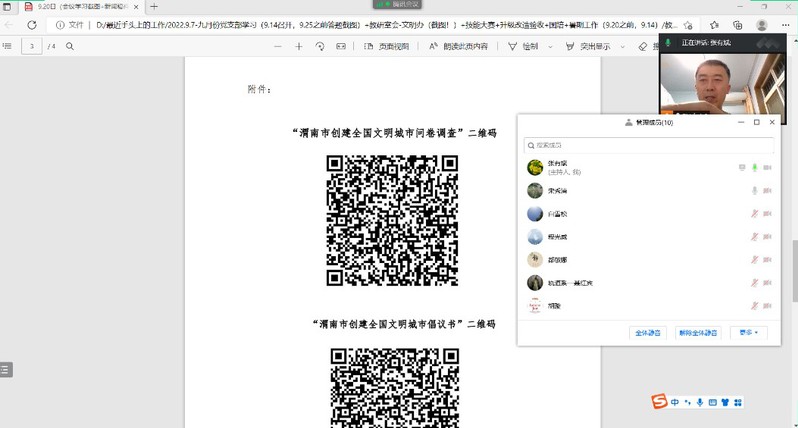Image resolution: width=798 pixels, height=428 pixels.
Task: Toggle the last visible member's camera icon
Action: 767,306
